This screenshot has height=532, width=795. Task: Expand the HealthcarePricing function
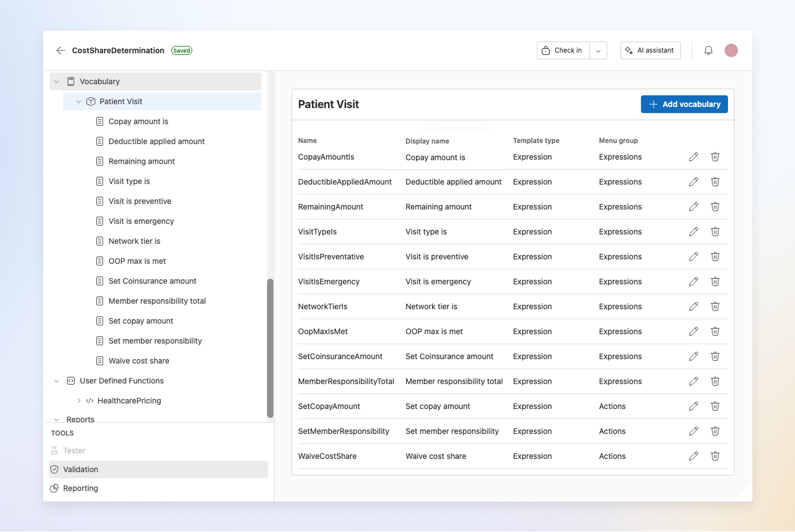pos(78,400)
